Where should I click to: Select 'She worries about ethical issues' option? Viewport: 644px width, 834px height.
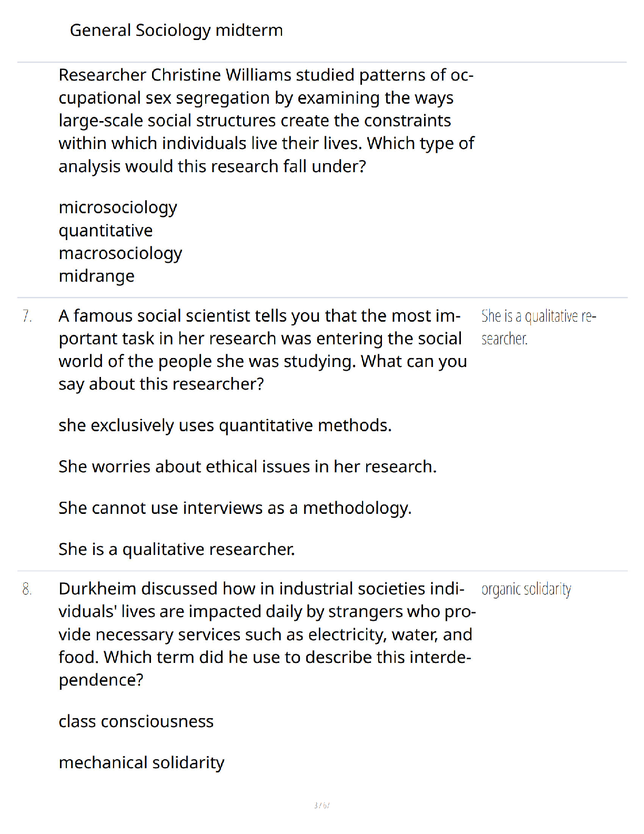click(x=248, y=466)
